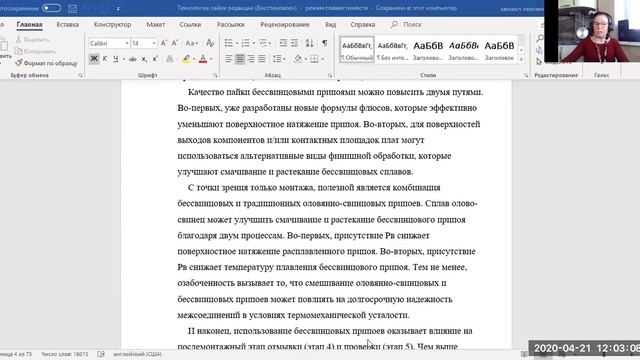Toggle bold formatting (Ж)
The width and height of the screenshot is (640, 360).
pyautogui.click(x=93, y=59)
